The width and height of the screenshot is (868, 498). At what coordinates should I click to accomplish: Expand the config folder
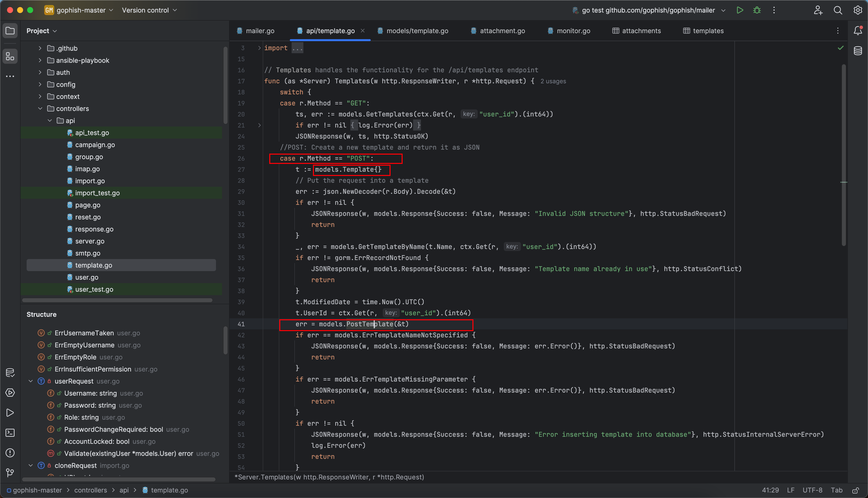click(x=40, y=85)
